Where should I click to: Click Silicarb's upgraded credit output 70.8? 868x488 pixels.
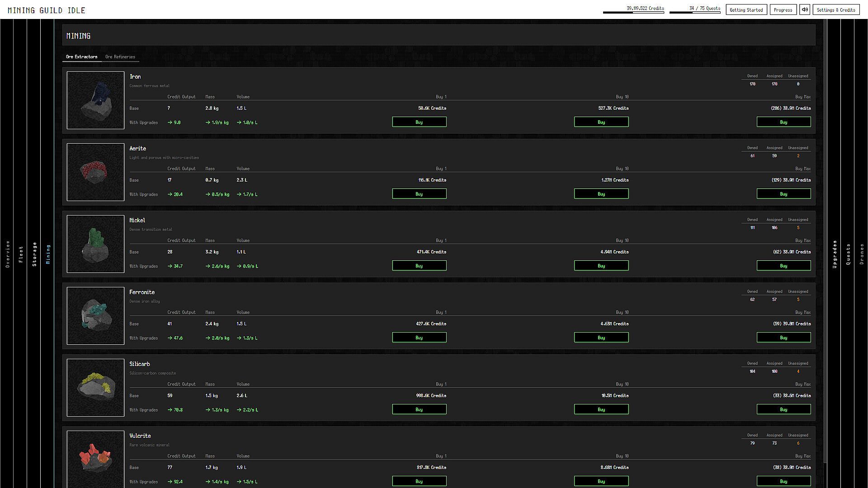(175, 410)
